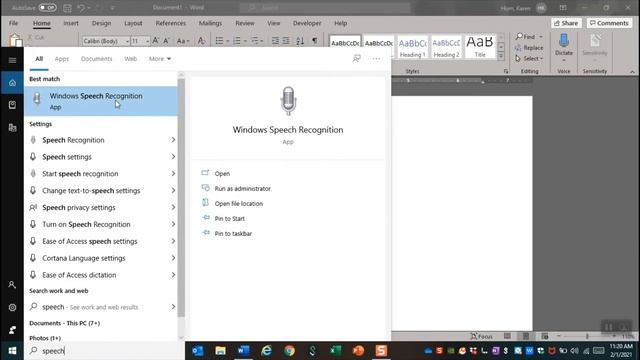Select Speech privacy settings result
The height and width of the screenshot is (360, 640).
click(101, 207)
